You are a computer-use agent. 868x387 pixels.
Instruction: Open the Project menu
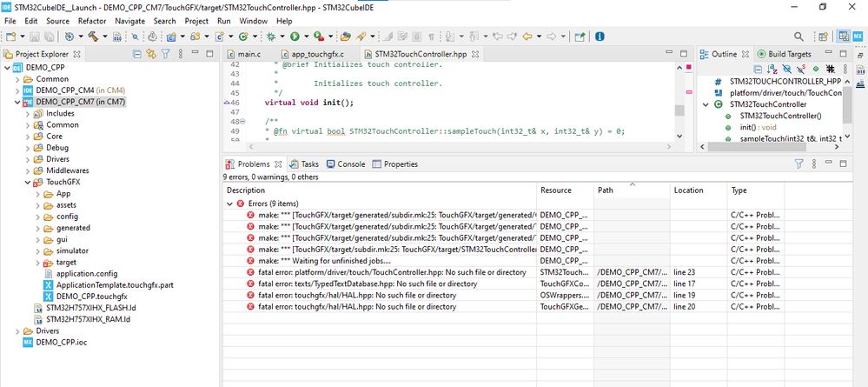pyautogui.click(x=196, y=21)
